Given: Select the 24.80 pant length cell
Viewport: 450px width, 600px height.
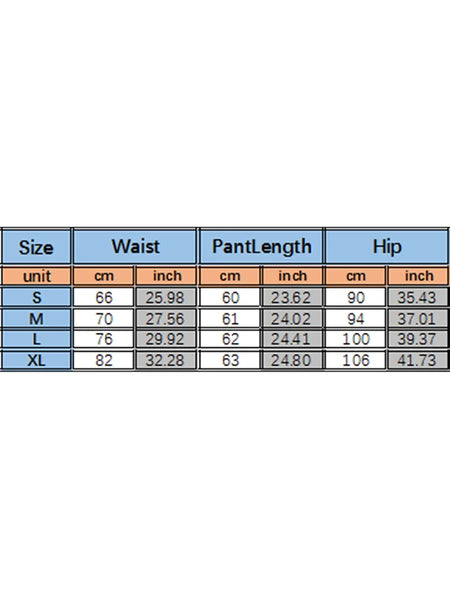Looking at the screenshot, I should (292, 360).
